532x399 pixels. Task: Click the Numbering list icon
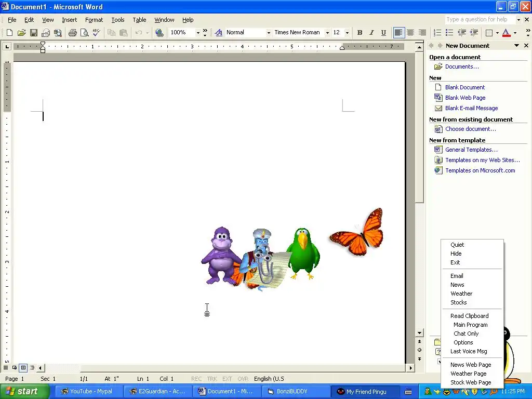[x=437, y=33]
